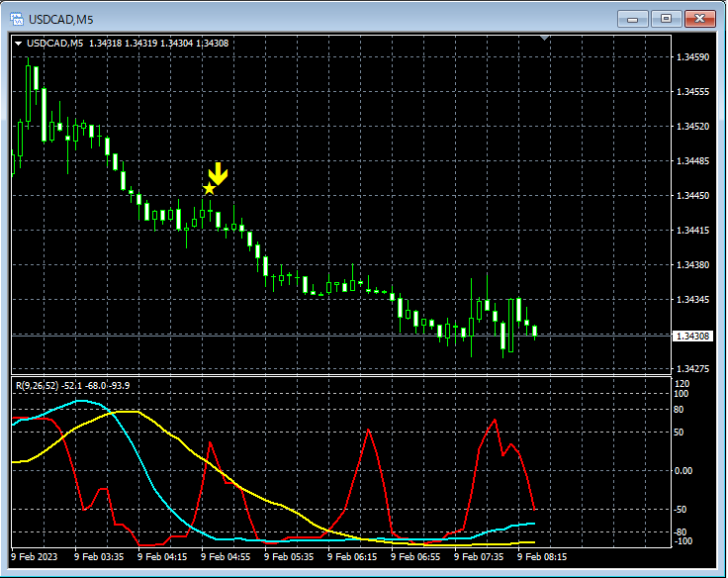Image resolution: width=728 pixels, height=578 pixels.
Task: Click the 9 Feb 2023 date label
Action: click(35, 557)
